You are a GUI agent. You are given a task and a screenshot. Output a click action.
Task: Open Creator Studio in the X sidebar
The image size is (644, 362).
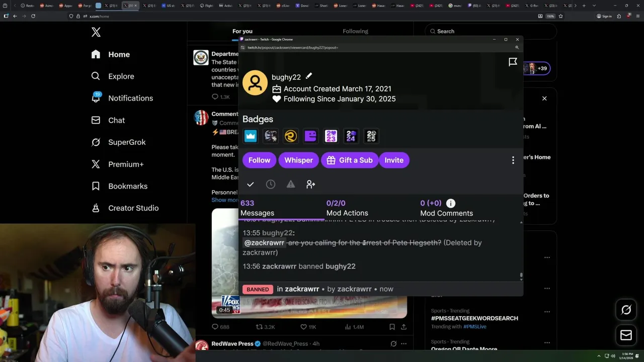(125, 208)
